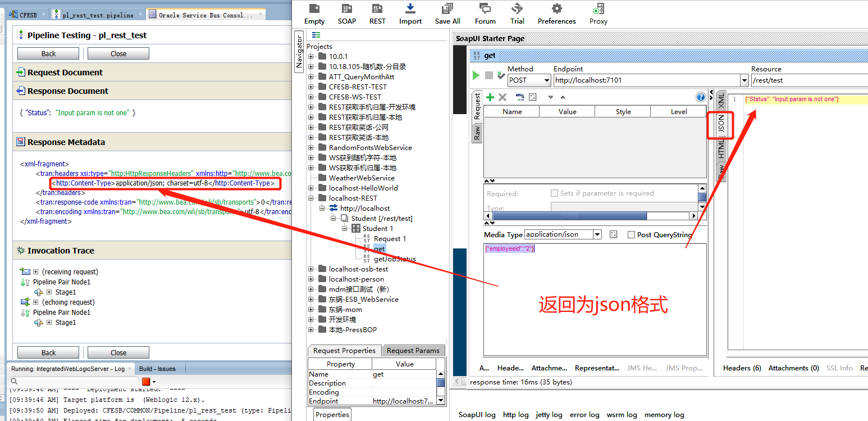Select Request 1 in project tree
This screenshot has height=421, width=868.
[390, 239]
